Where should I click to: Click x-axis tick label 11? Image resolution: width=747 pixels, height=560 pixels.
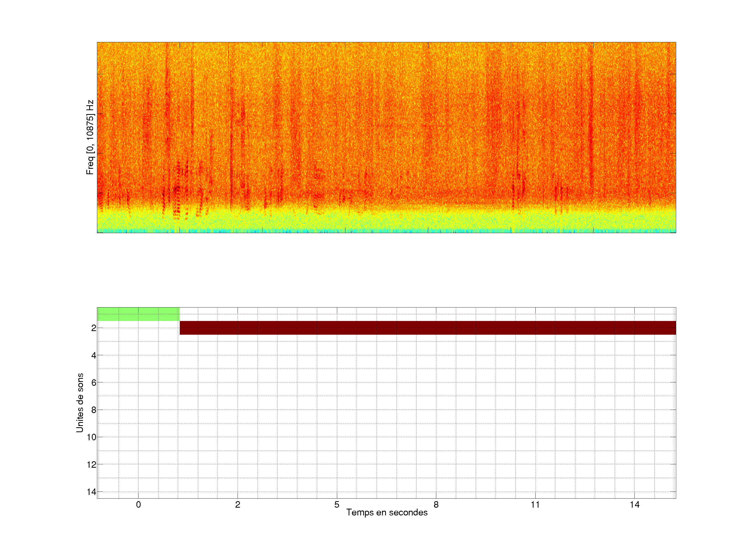coord(535,505)
